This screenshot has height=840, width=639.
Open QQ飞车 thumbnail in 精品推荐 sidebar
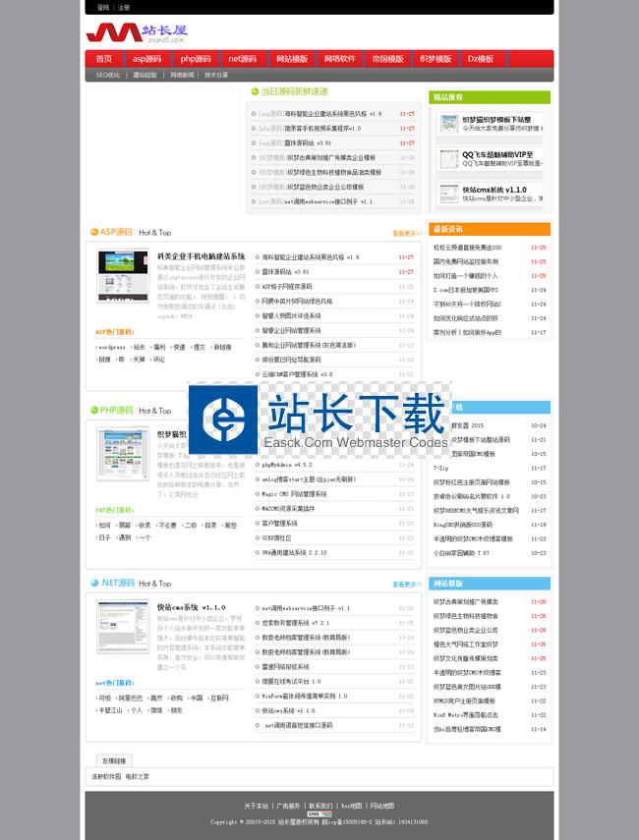tap(448, 159)
